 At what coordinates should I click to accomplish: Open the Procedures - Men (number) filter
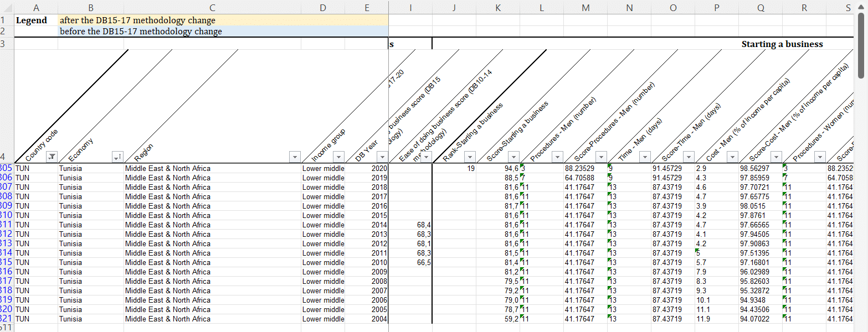point(557,157)
